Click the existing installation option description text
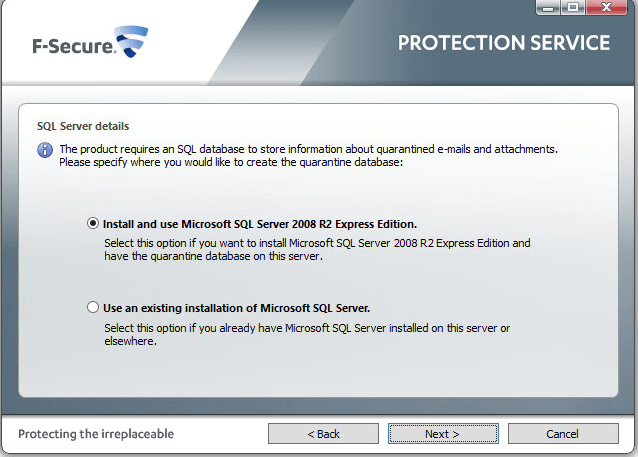638x457 pixels. (307, 334)
